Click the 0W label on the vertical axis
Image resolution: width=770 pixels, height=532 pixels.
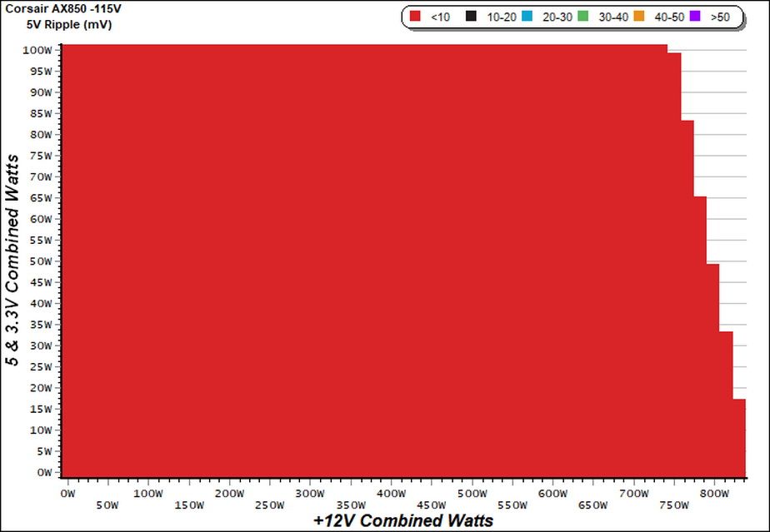[43, 472]
